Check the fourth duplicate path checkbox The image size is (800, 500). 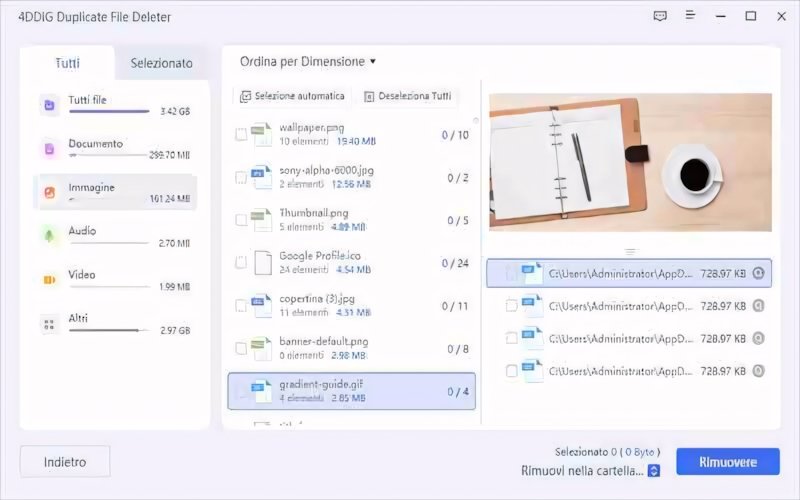[511, 371]
